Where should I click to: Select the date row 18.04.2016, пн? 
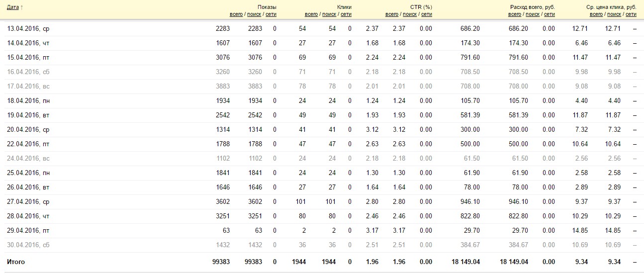click(28, 101)
